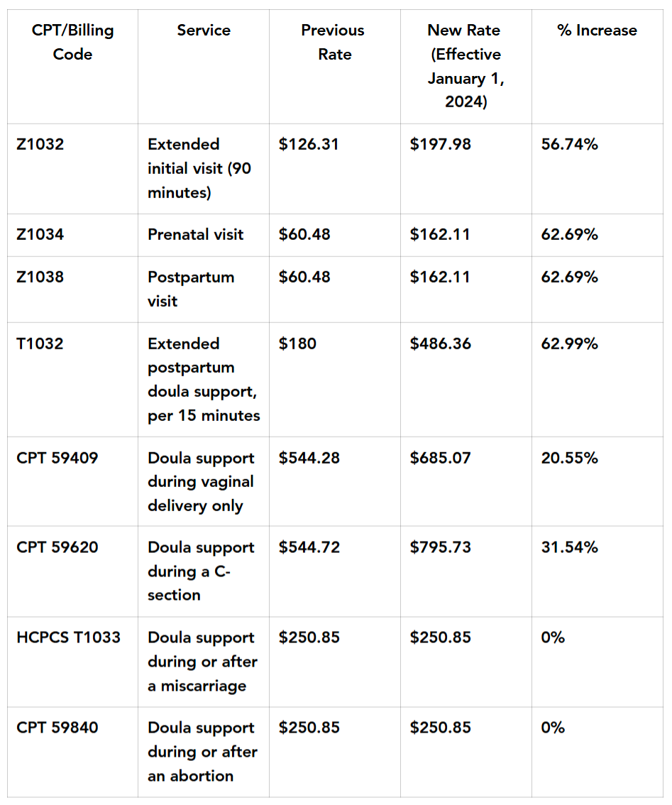Select the CPT 59840 code cell
Viewport: 672px width, 805px height.
pyautogui.click(x=57, y=728)
